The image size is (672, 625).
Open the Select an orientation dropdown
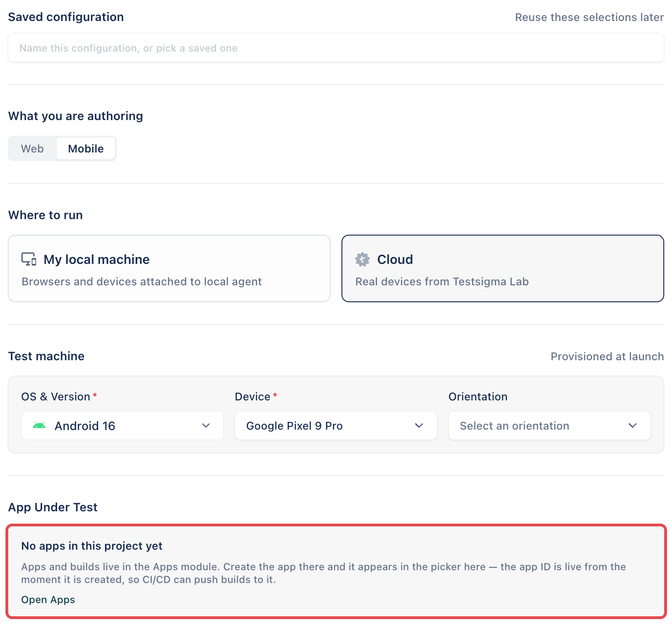550,425
